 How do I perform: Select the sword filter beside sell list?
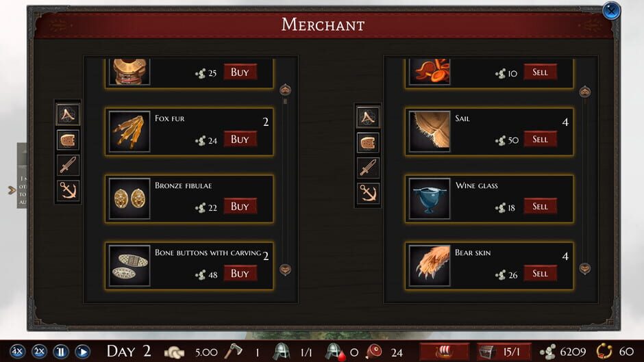[x=368, y=168]
